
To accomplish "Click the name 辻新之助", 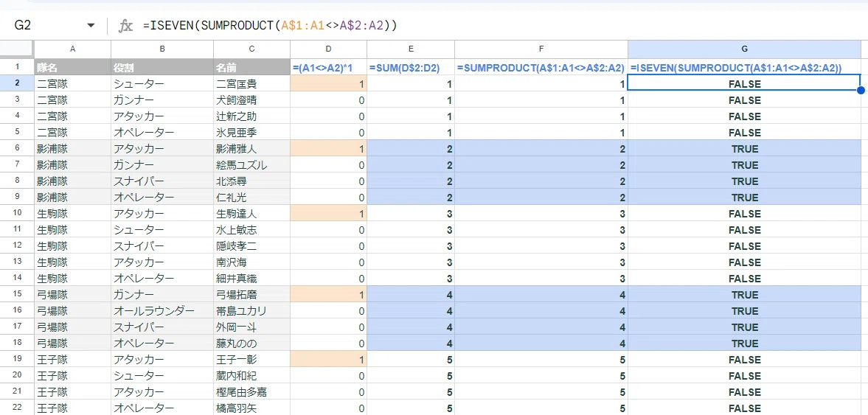I will 236,116.
